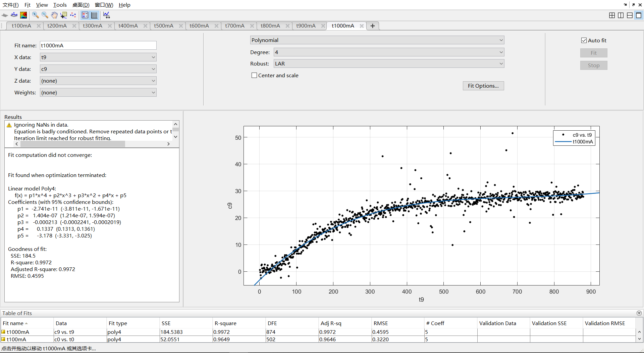Image resolution: width=644 pixels, height=353 pixels.
Task: Click the R-square column header
Action: click(x=239, y=323)
